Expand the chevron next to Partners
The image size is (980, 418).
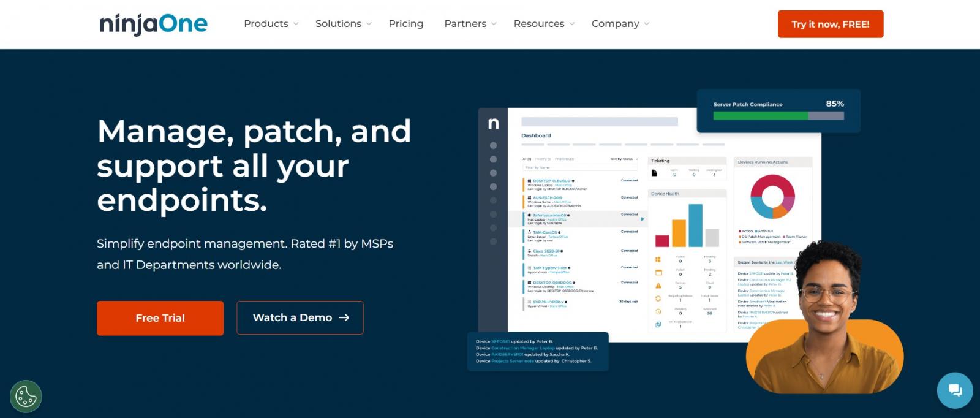coord(494,24)
